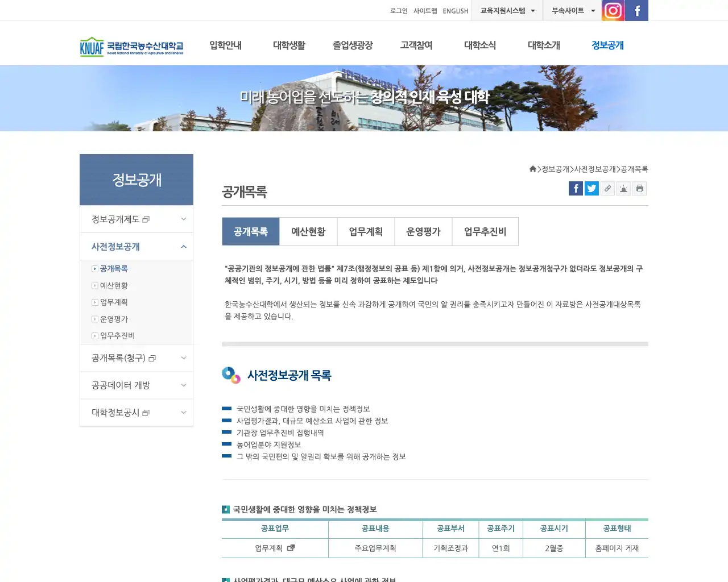Switch to 업무계획 tab
This screenshot has width=728, height=582.
pyautogui.click(x=366, y=231)
